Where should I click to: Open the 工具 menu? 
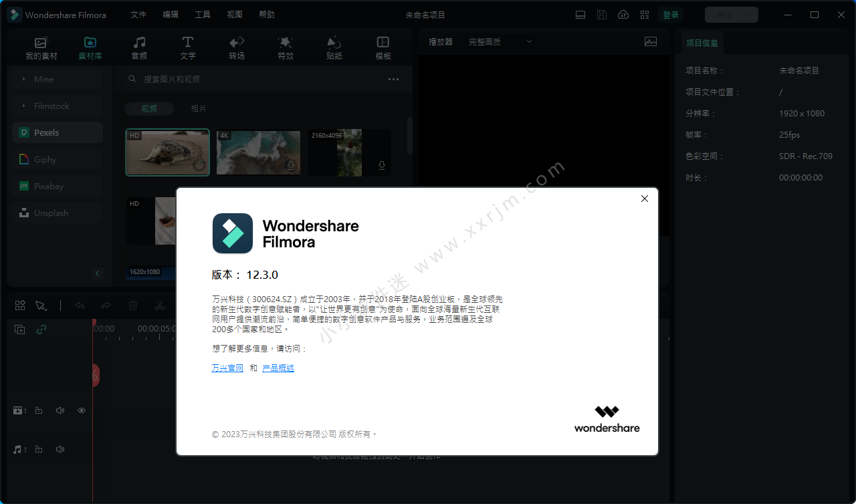203,15
